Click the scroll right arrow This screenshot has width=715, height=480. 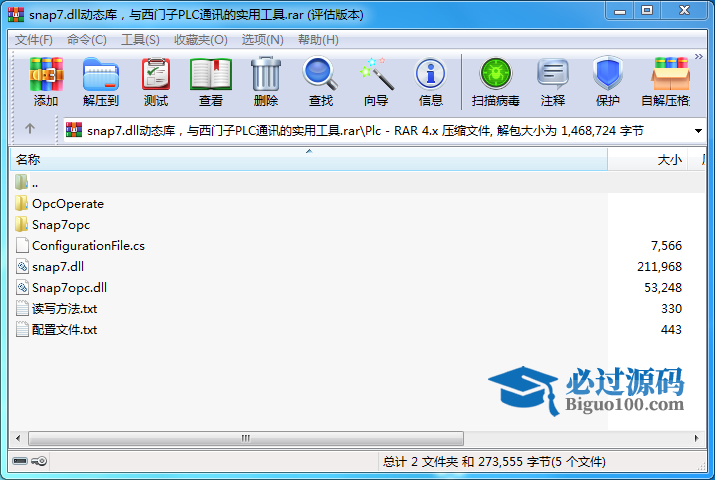[x=696, y=439]
